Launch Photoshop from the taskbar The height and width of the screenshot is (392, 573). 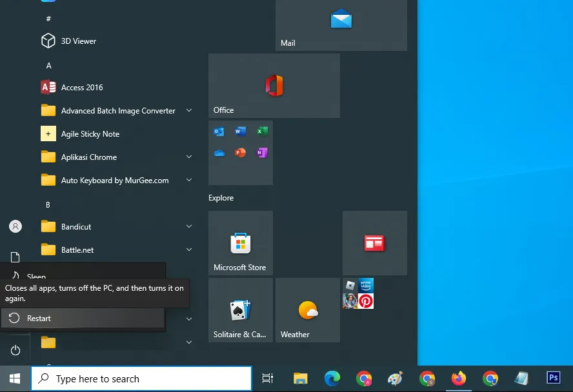[553, 378]
